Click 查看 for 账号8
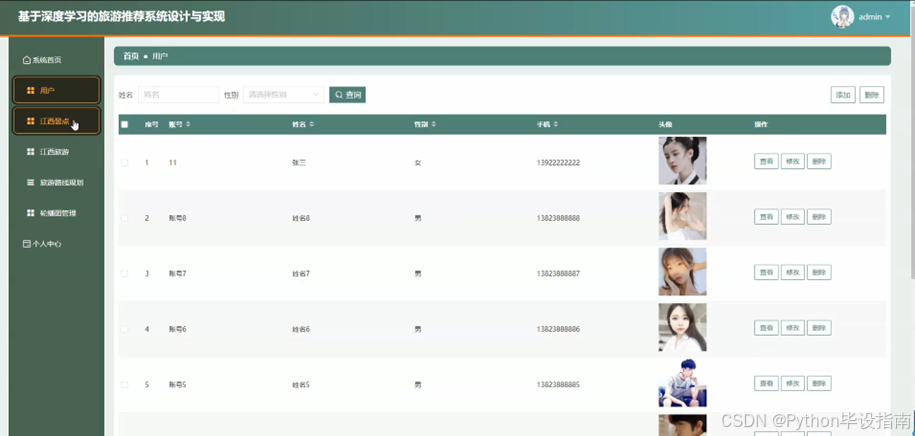Screen dimensions: 915x436 tap(766, 217)
